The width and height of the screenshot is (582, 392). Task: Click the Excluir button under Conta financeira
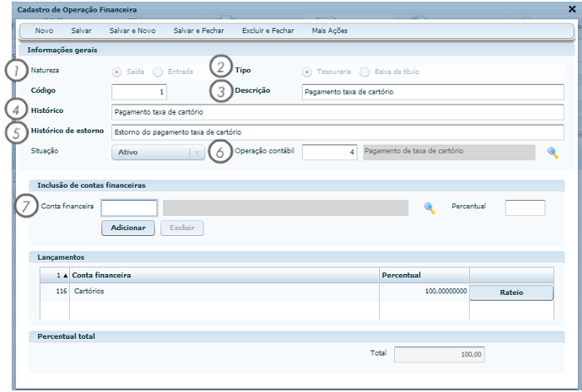[182, 228]
